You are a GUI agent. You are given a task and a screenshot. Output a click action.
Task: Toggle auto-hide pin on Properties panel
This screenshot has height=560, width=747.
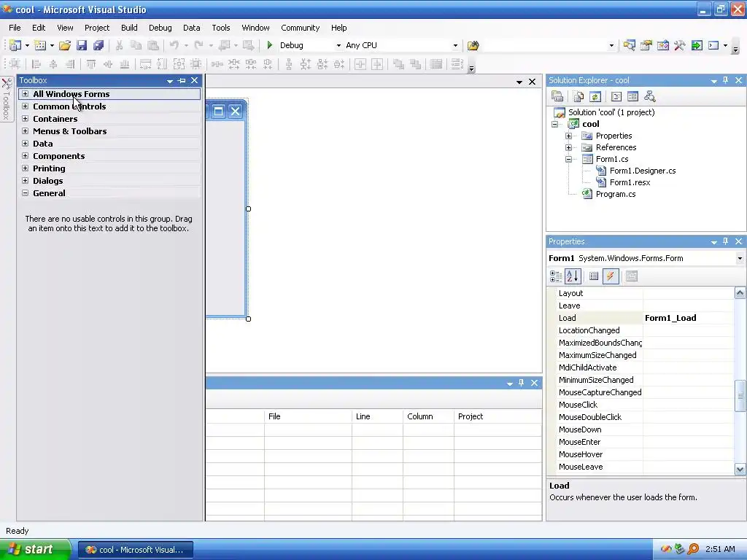point(725,241)
